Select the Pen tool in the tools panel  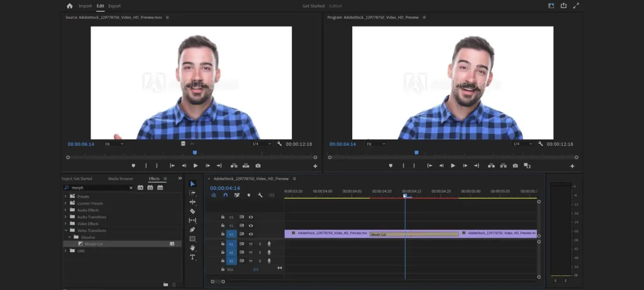tap(192, 230)
